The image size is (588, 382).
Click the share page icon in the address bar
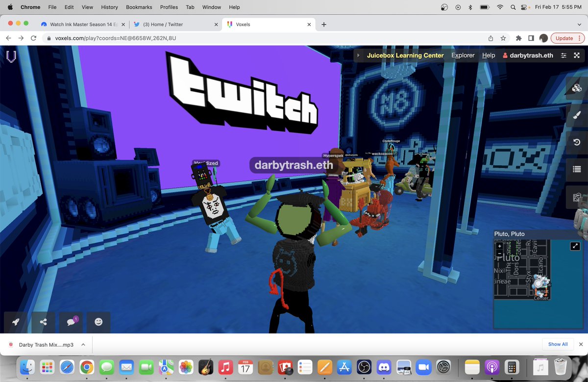490,38
